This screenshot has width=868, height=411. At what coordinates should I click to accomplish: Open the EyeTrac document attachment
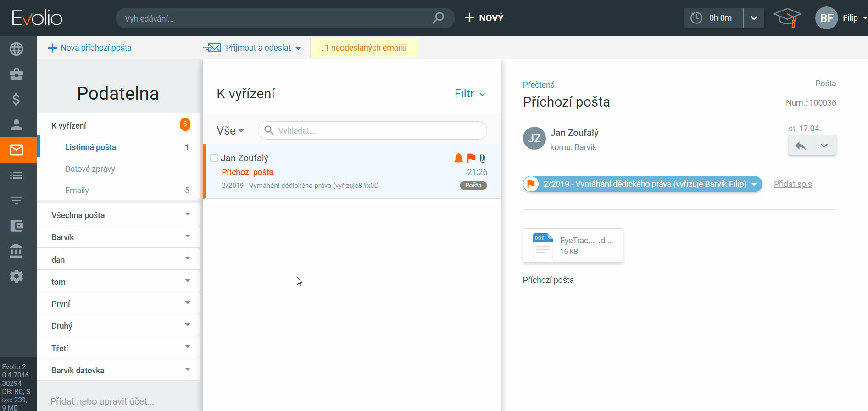pos(573,246)
